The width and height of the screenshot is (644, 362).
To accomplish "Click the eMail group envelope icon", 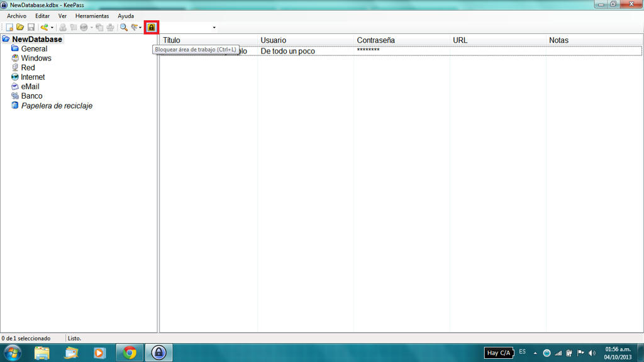I will [15, 86].
